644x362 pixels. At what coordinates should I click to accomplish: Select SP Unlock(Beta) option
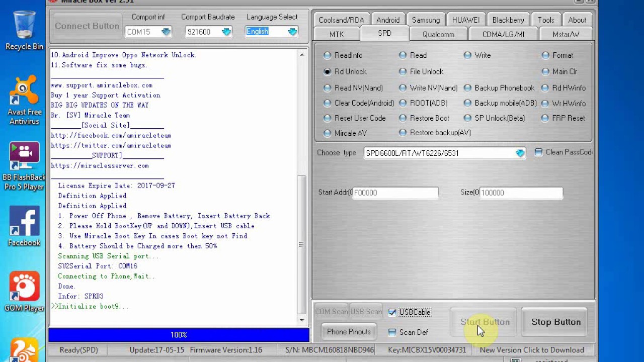click(494, 118)
